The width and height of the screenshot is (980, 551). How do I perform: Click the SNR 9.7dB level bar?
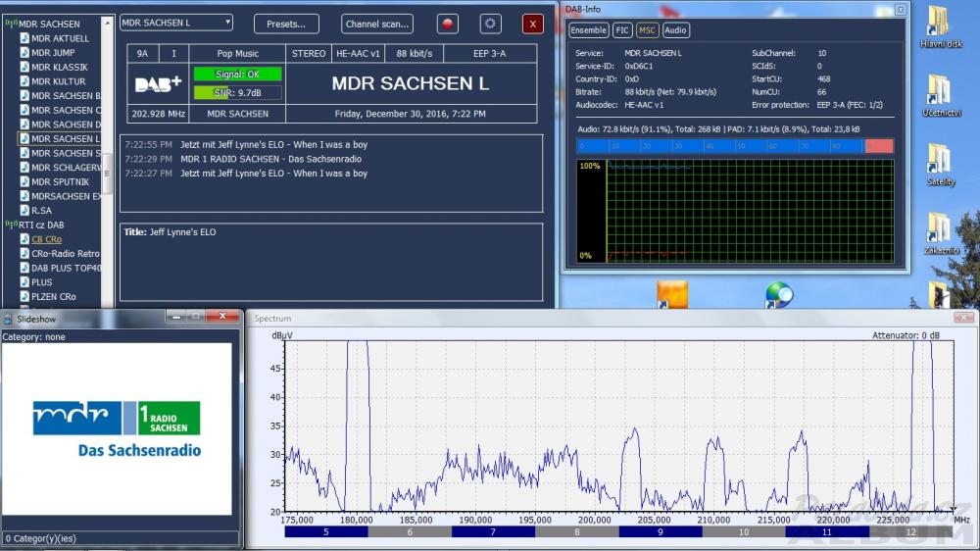coord(237,92)
